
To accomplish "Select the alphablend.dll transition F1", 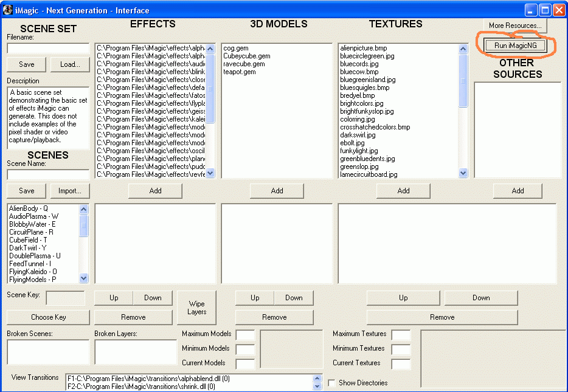I will tap(149, 379).
